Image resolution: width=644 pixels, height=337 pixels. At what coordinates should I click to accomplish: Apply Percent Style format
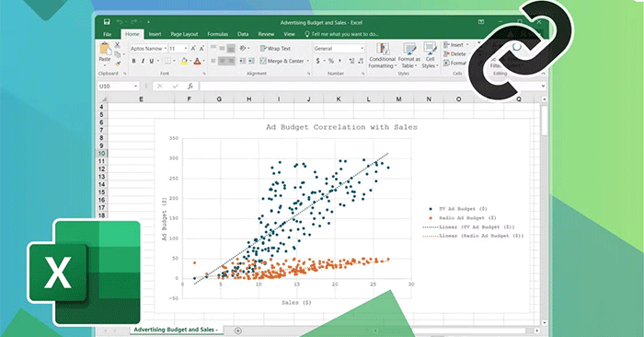point(331,61)
